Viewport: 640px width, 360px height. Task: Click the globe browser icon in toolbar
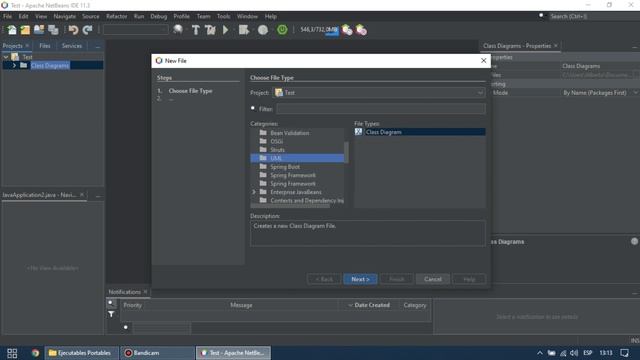178,30
